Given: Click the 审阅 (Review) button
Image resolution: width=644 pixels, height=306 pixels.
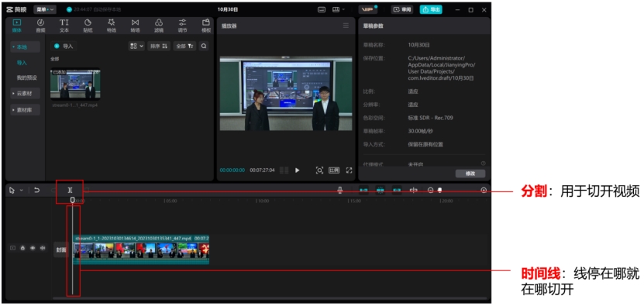Looking at the screenshot, I should pyautogui.click(x=401, y=9).
